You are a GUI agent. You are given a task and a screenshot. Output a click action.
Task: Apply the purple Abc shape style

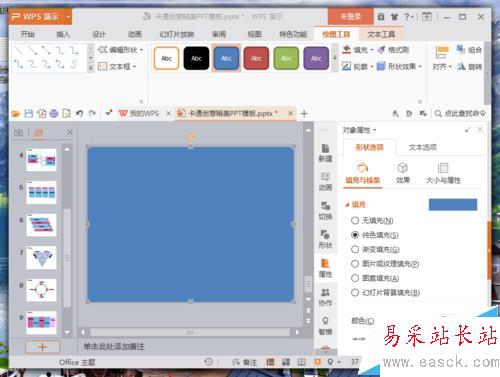(x=316, y=58)
